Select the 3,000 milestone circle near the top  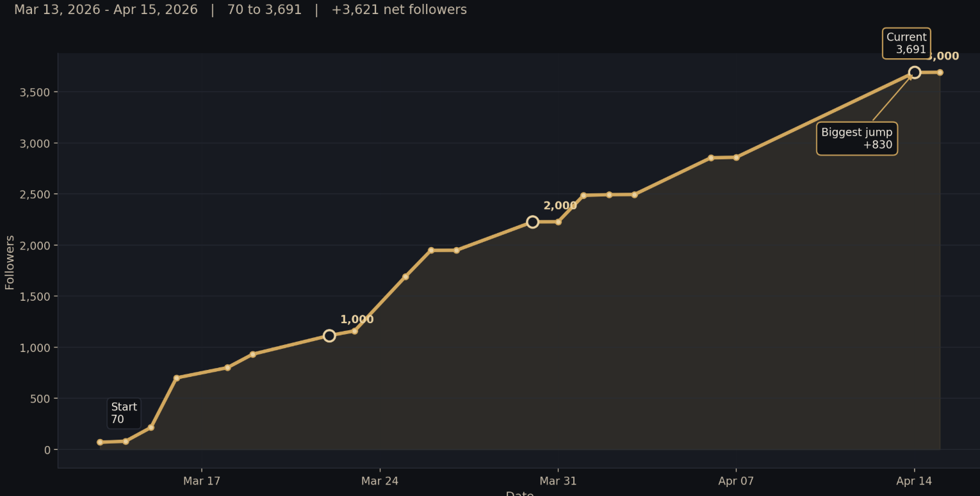coord(914,72)
